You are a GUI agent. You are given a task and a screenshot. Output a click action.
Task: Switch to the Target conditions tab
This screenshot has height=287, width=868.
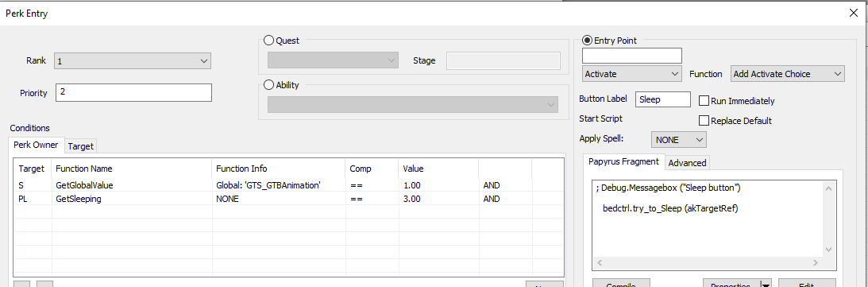pyautogui.click(x=81, y=146)
